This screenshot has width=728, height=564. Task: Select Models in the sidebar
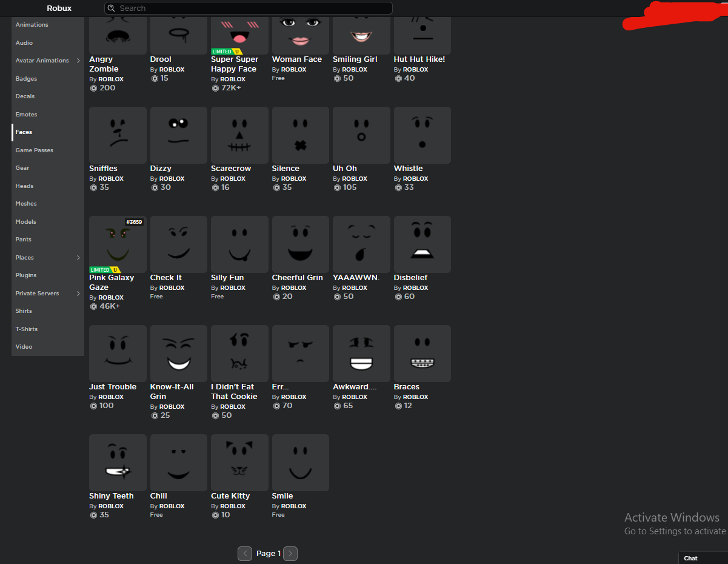pos(25,222)
